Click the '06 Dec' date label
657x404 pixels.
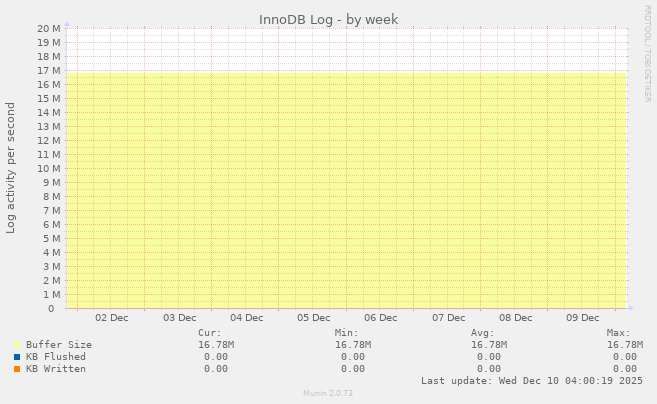pyautogui.click(x=380, y=318)
